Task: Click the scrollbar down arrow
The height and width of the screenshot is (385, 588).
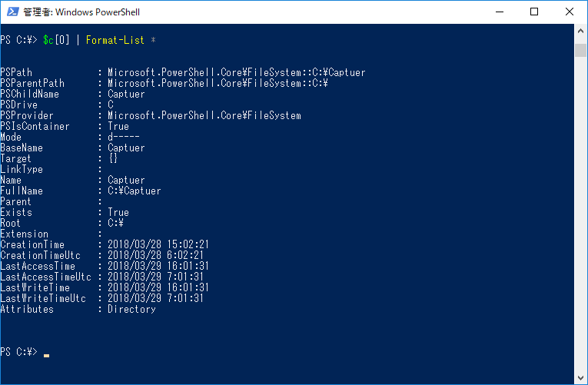Action: (x=581, y=377)
